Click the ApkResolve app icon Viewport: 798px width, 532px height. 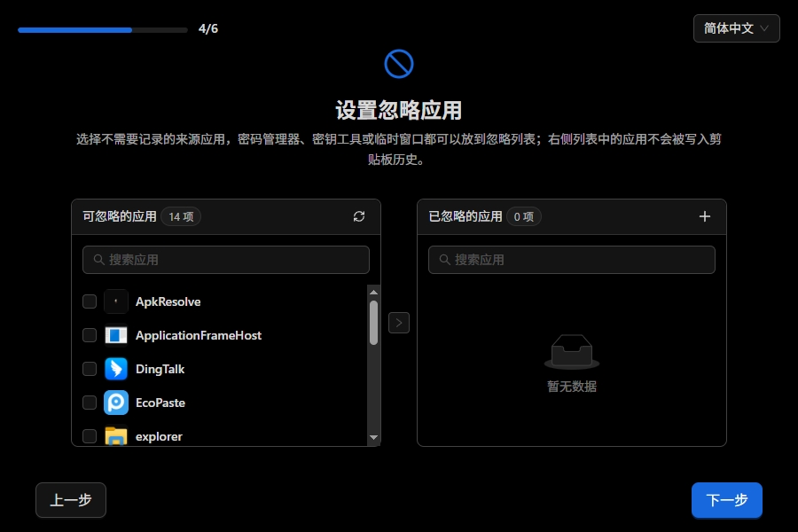[116, 301]
